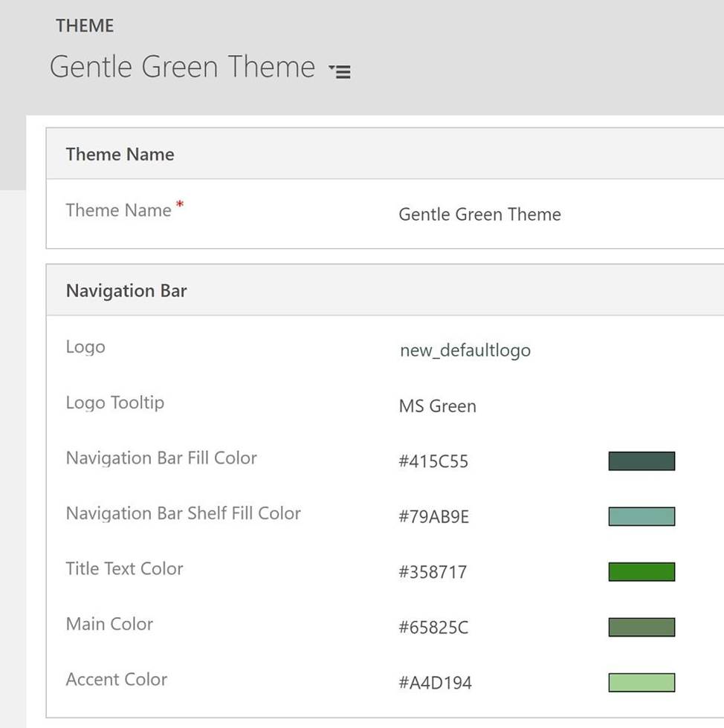
Task: Click the new_defaultlogo logo lookup link
Action: 465,351
